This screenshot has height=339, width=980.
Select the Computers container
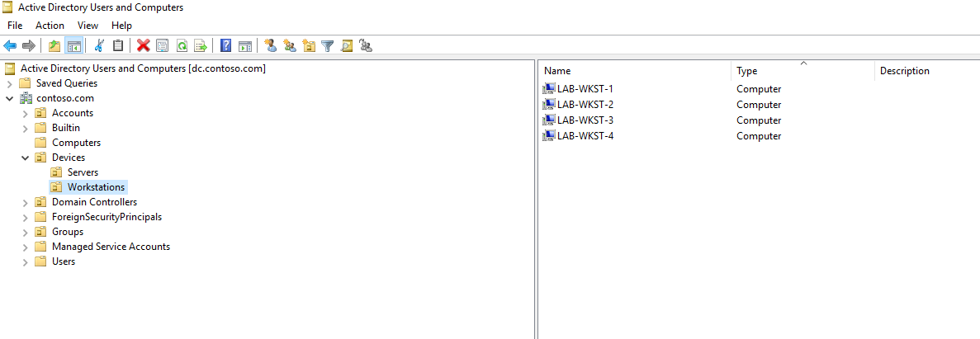click(x=76, y=143)
